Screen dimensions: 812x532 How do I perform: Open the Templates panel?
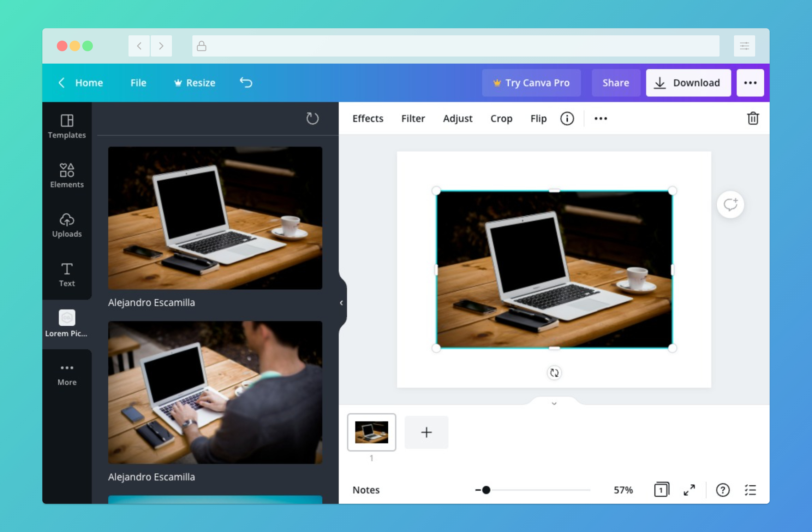[67, 126]
